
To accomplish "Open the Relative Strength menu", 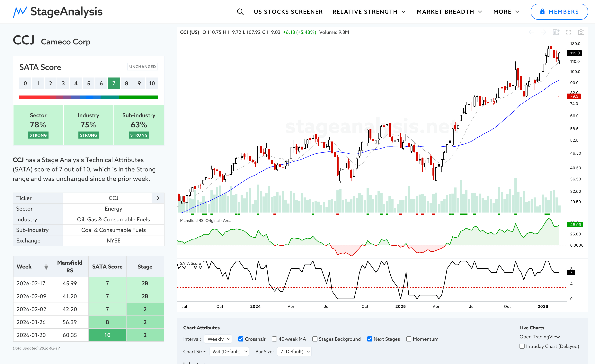I will tap(369, 12).
